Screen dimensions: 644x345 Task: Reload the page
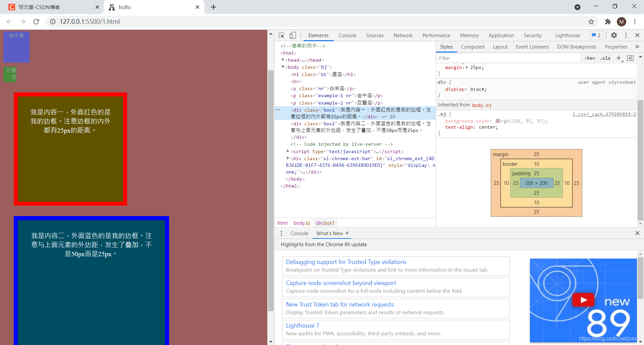pyautogui.click(x=36, y=21)
